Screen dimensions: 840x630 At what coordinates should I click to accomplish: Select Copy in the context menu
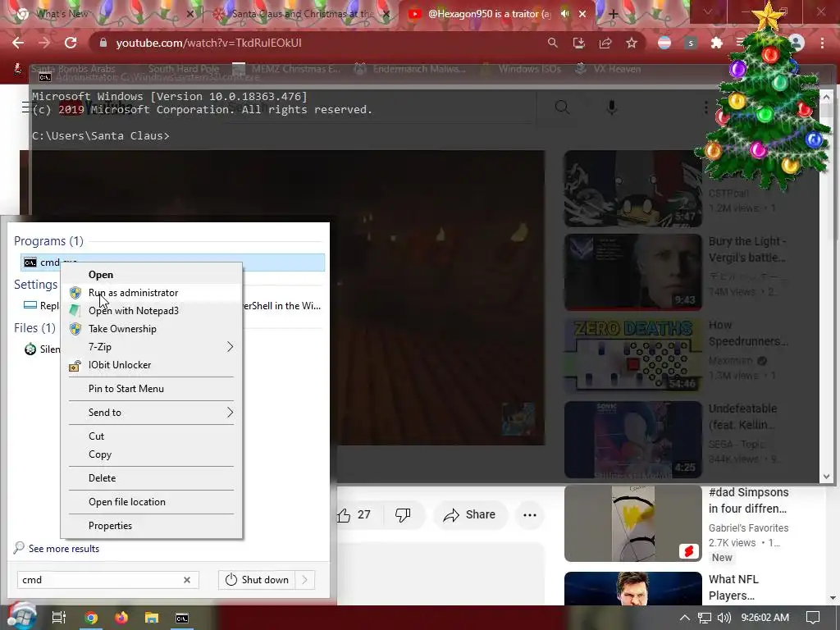pyautogui.click(x=152, y=454)
